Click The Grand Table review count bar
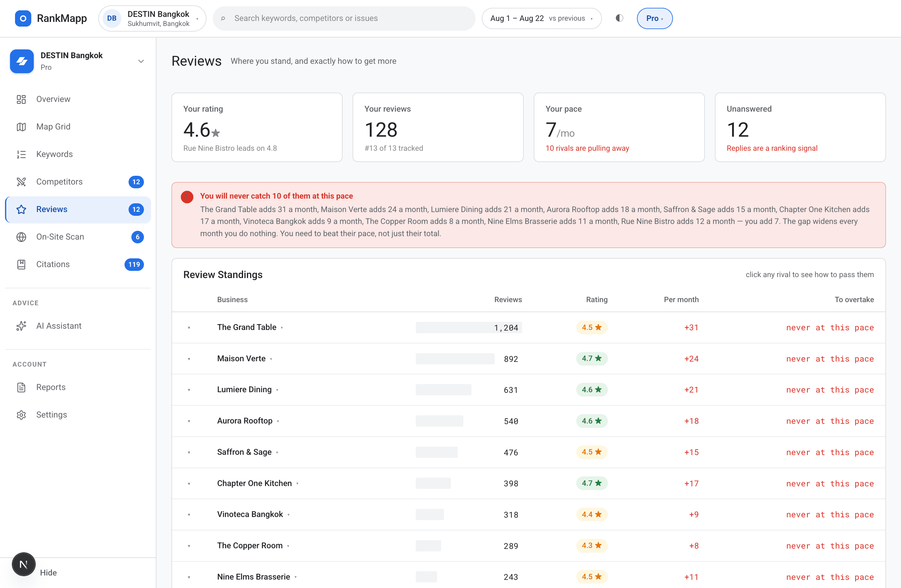The width and height of the screenshot is (901, 588). click(x=469, y=328)
